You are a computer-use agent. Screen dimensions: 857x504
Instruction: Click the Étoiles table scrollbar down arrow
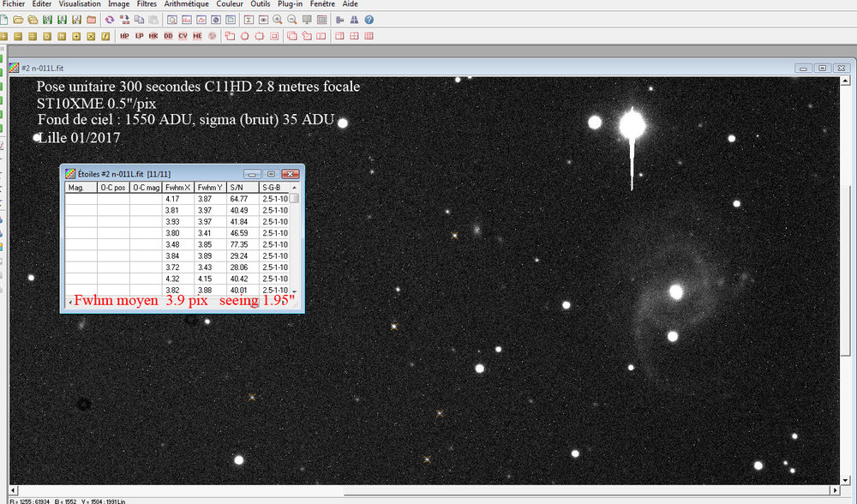[x=295, y=291]
